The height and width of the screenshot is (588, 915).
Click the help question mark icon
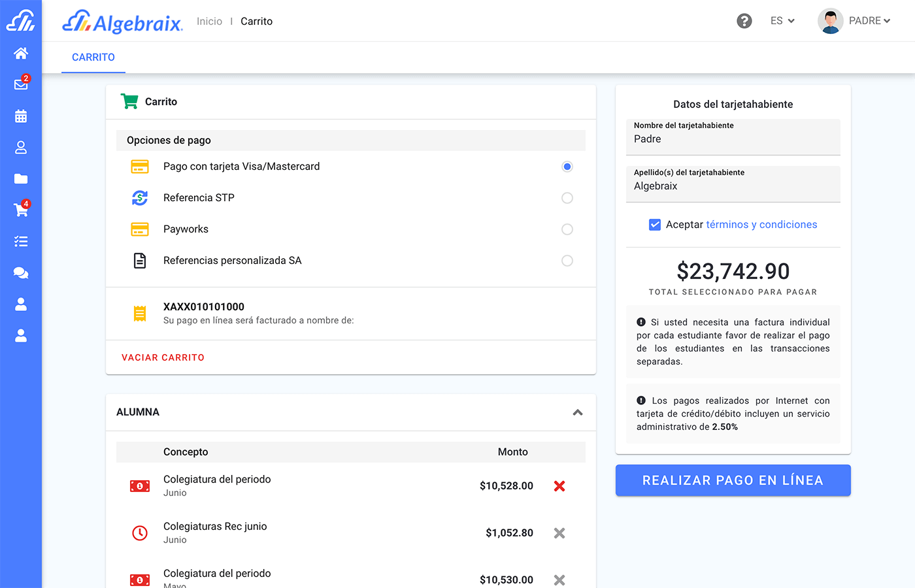point(744,21)
